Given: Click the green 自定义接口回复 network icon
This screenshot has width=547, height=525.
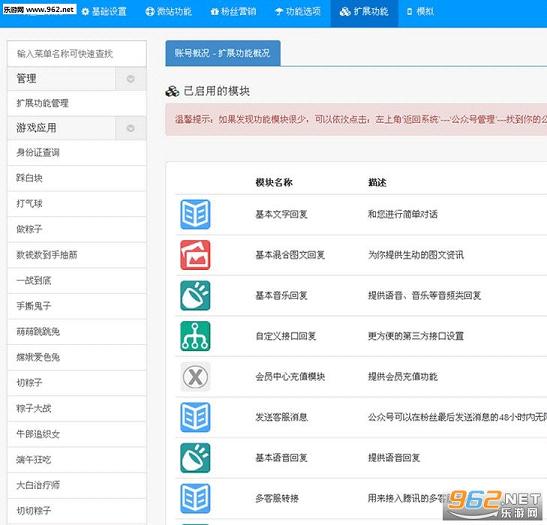Looking at the screenshot, I should 195,336.
